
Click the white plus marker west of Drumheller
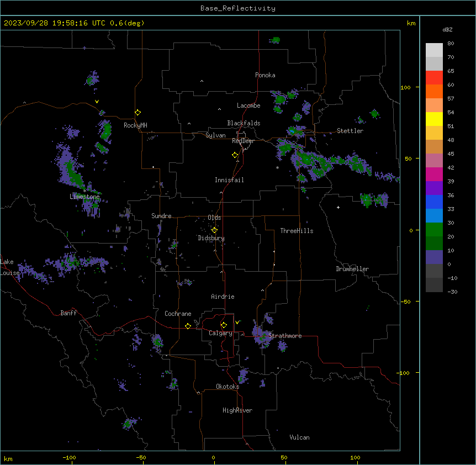338,207
